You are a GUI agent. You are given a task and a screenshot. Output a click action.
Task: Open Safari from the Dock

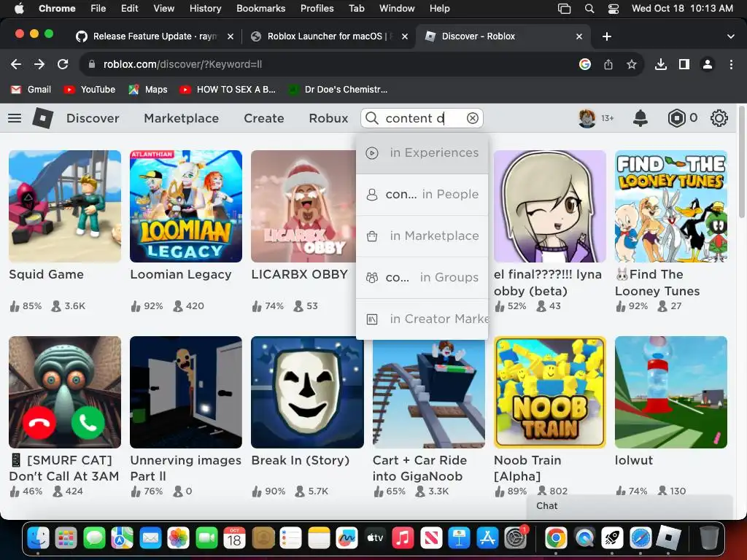[640, 539]
